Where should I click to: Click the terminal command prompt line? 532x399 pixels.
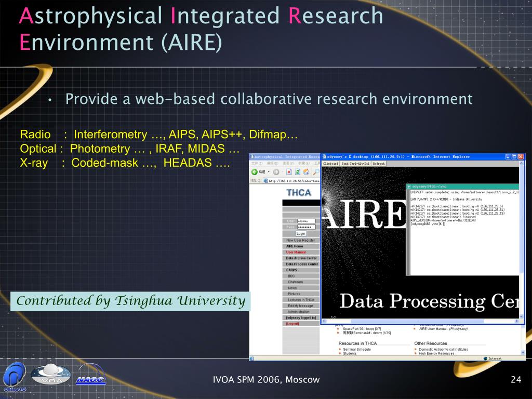click(428, 224)
